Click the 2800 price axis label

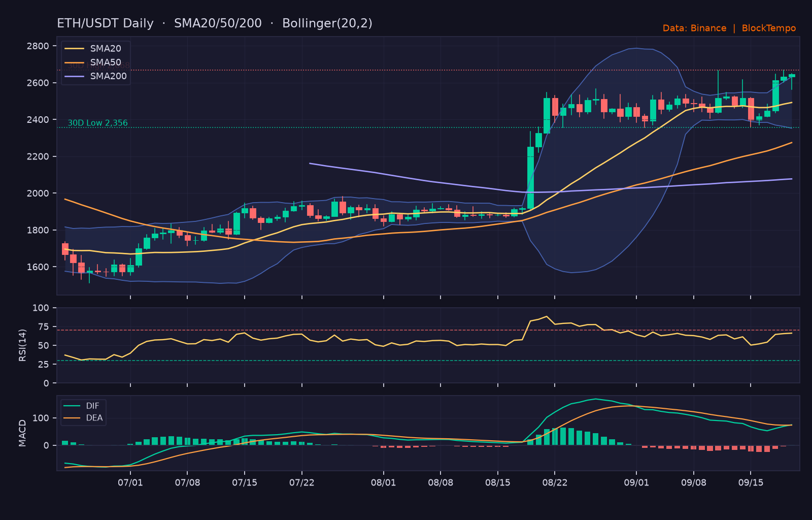[38, 46]
